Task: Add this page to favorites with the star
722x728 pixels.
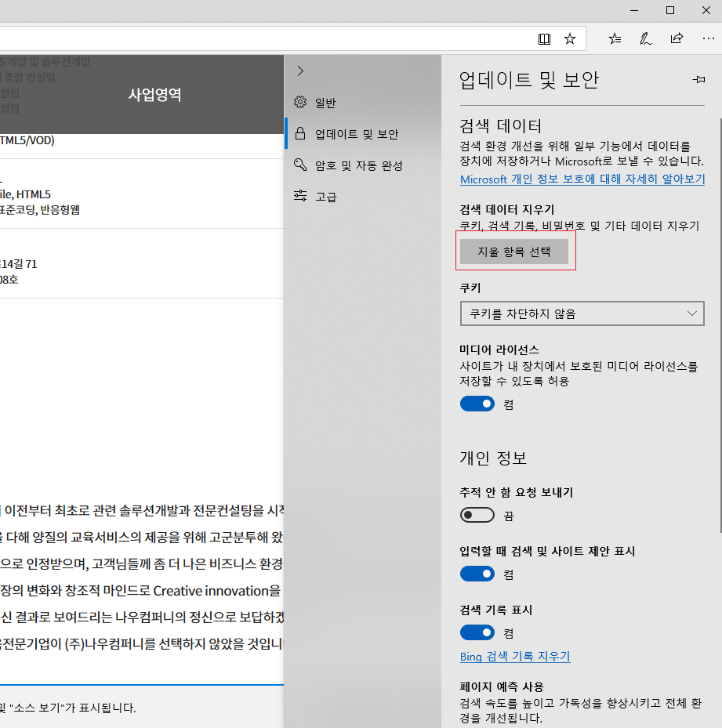Action: point(570,38)
